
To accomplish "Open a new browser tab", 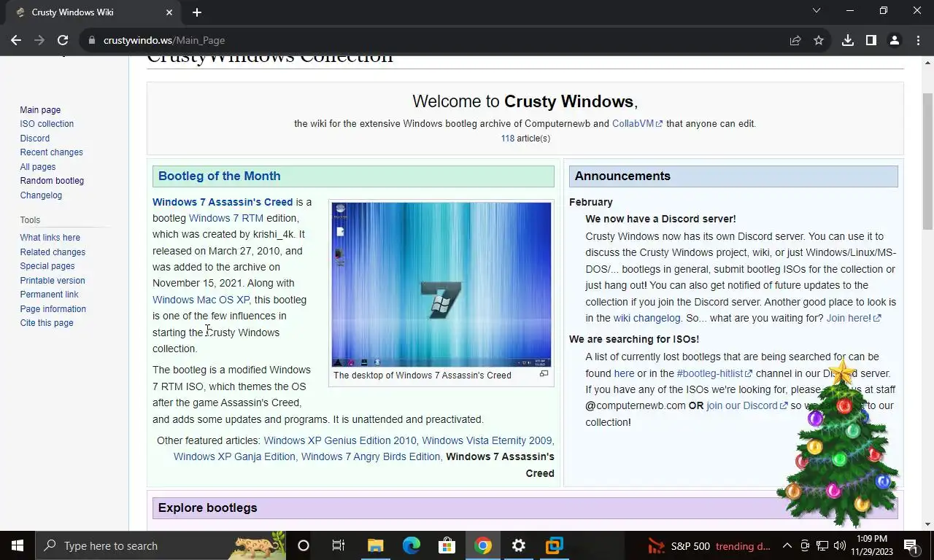I will [197, 12].
